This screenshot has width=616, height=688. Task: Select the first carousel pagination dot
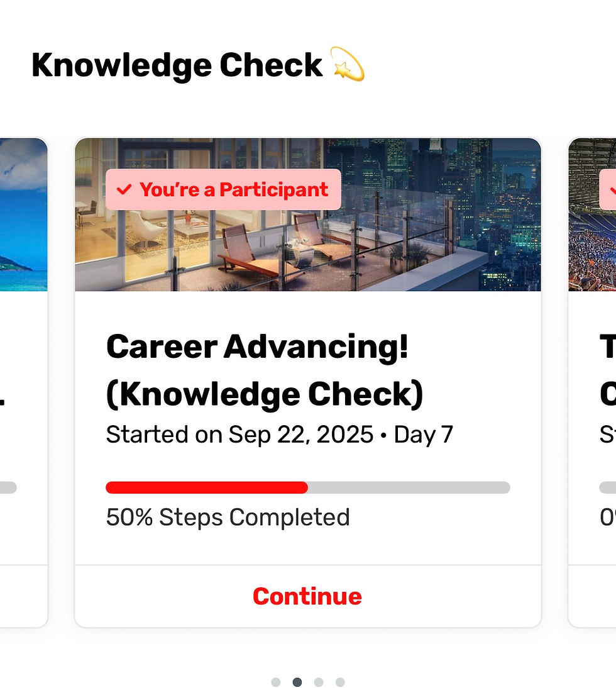(x=275, y=682)
